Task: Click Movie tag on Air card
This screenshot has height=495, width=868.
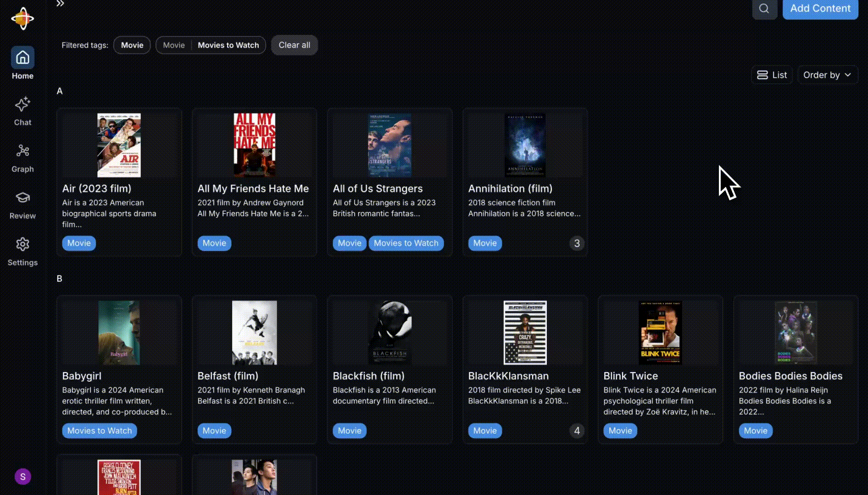Action: [79, 243]
